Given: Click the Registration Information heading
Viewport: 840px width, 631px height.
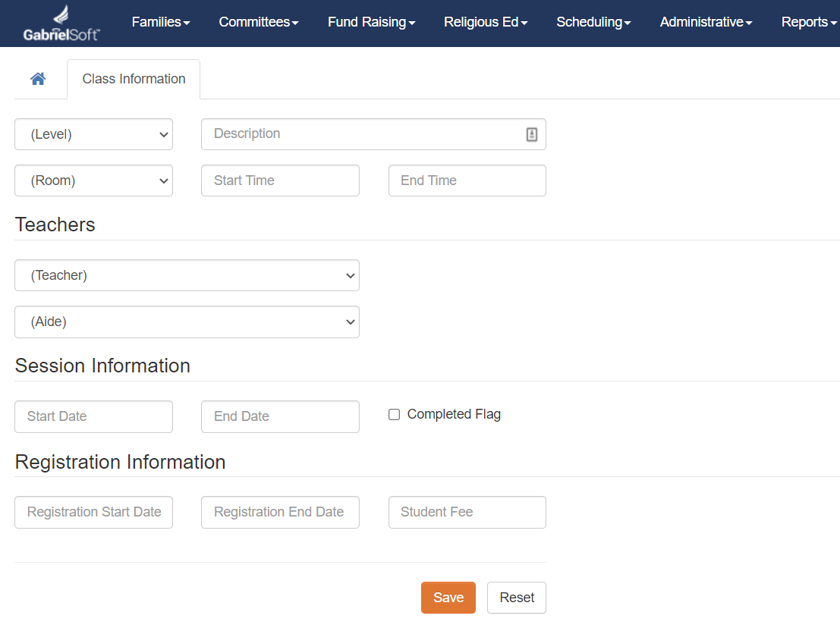Looking at the screenshot, I should click(120, 462).
